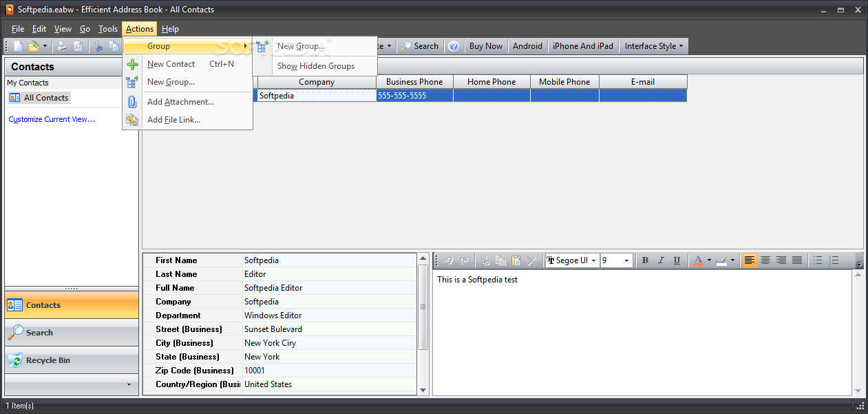This screenshot has width=868, height=414.
Task: Click the First Name field value Softpedia
Action: point(330,260)
